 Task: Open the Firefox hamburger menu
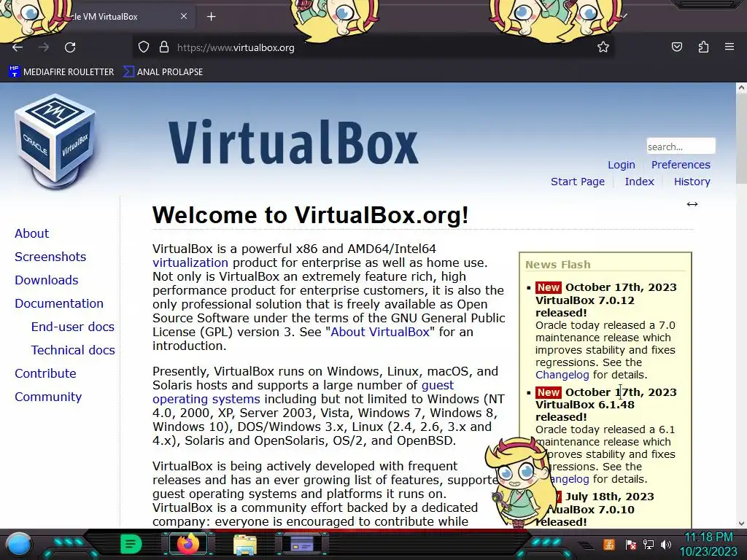(x=729, y=47)
